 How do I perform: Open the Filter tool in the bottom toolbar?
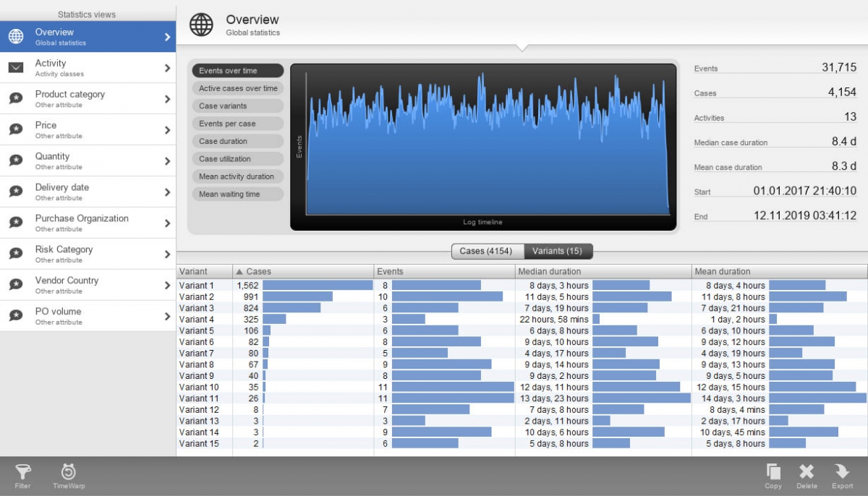[x=22, y=475]
